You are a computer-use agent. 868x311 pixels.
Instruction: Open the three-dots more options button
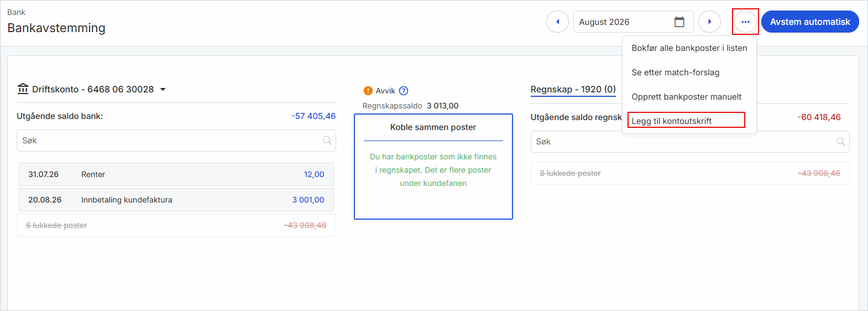click(x=745, y=22)
